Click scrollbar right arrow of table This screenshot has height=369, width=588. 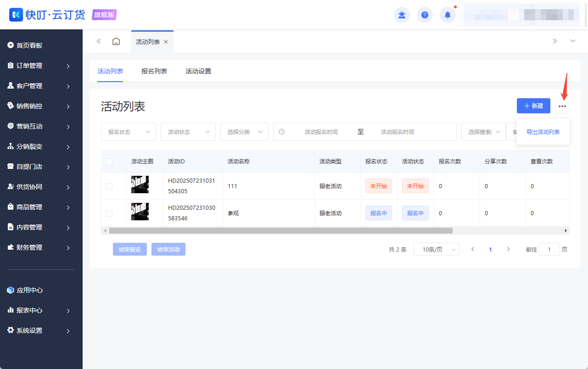click(x=566, y=230)
